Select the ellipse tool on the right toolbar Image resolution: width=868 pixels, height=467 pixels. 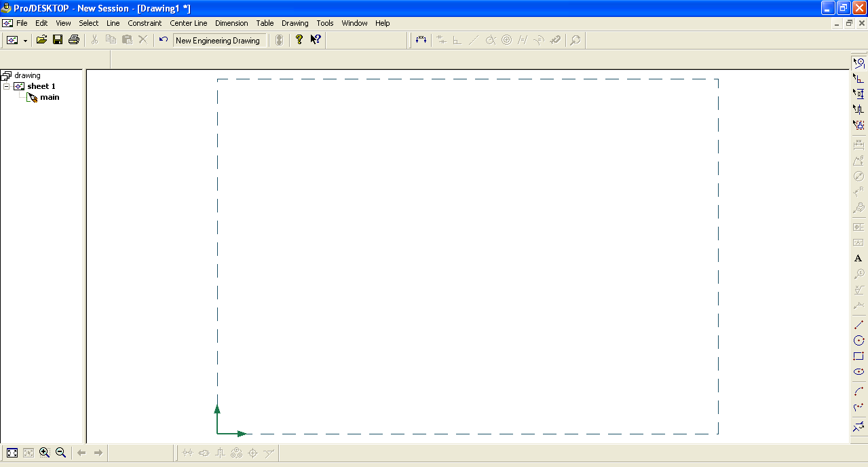click(x=858, y=372)
